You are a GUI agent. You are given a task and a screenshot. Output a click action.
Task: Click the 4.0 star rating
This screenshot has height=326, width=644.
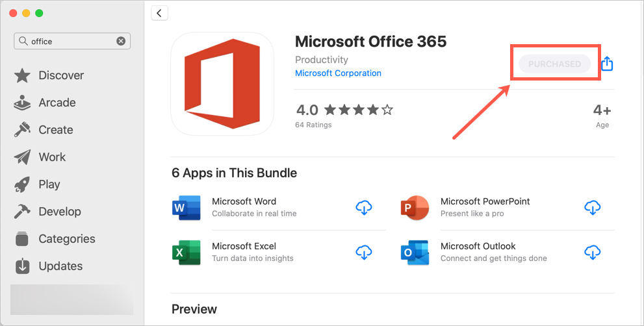[x=344, y=110]
